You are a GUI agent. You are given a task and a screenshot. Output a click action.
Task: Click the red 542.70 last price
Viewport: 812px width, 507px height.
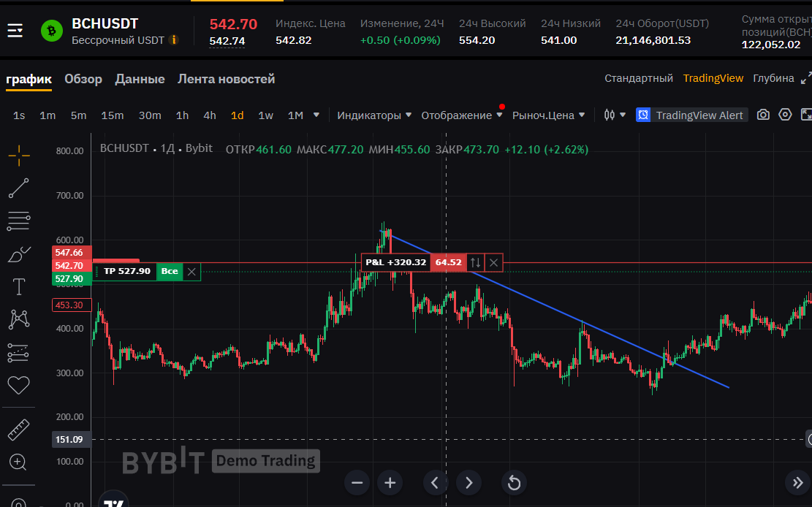point(234,24)
